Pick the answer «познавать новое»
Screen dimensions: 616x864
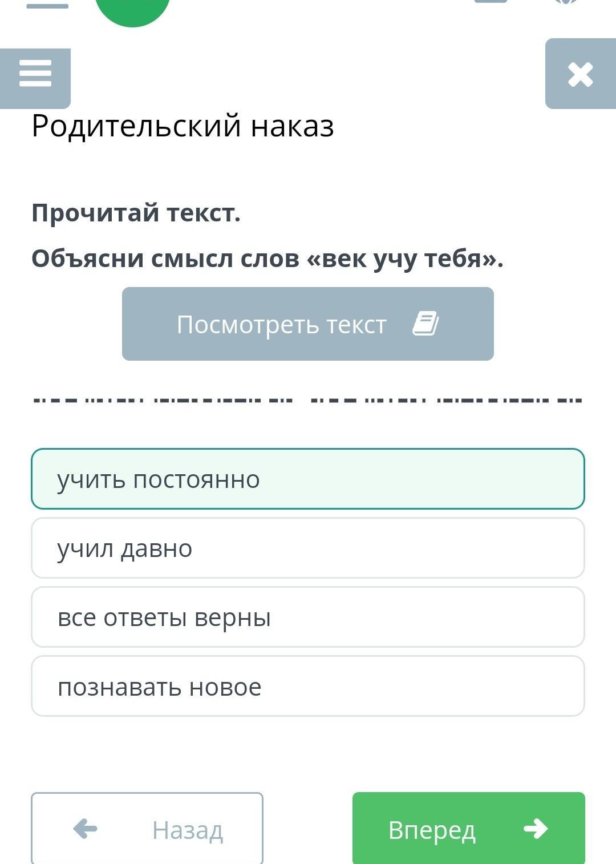point(308,686)
